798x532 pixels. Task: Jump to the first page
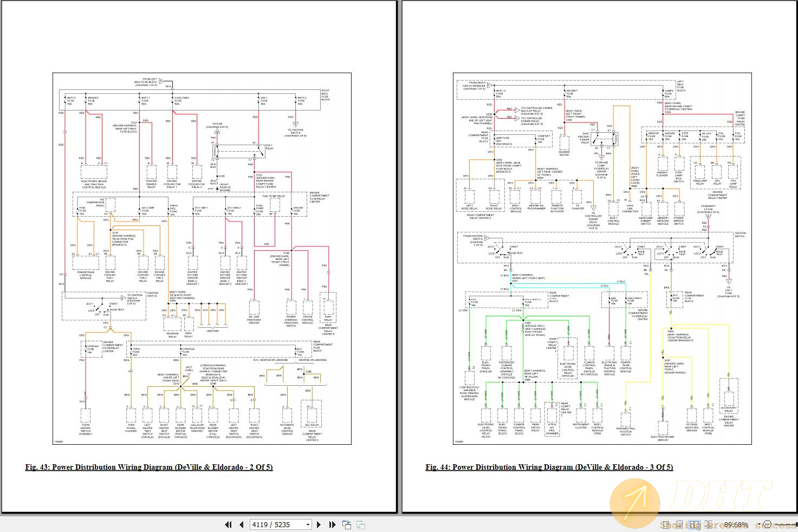[x=228, y=524]
